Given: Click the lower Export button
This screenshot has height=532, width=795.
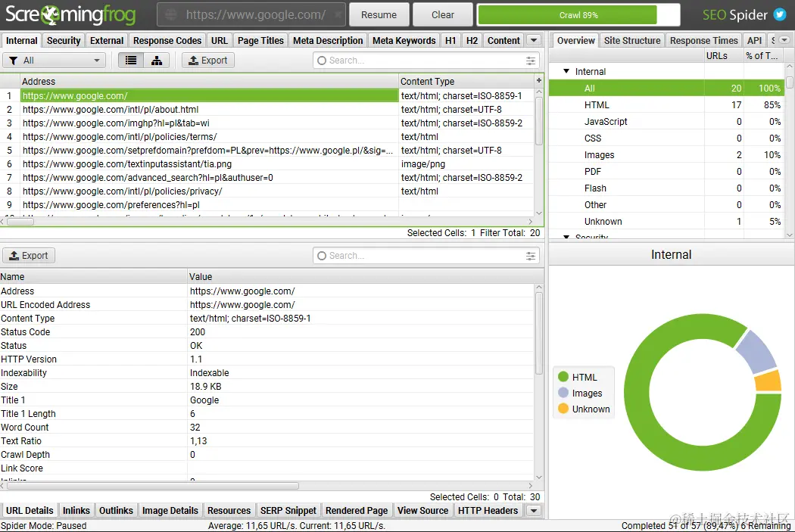Looking at the screenshot, I should (29, 256).
